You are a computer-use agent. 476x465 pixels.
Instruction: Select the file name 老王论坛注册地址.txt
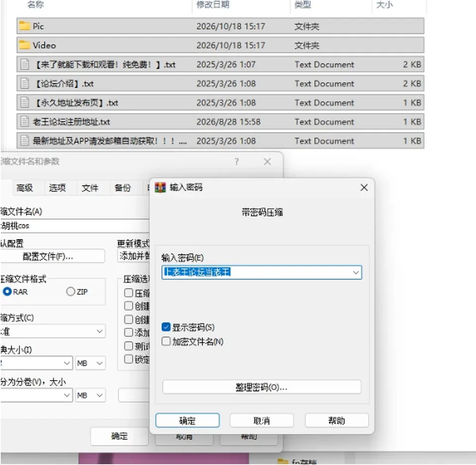coord(71,122)
